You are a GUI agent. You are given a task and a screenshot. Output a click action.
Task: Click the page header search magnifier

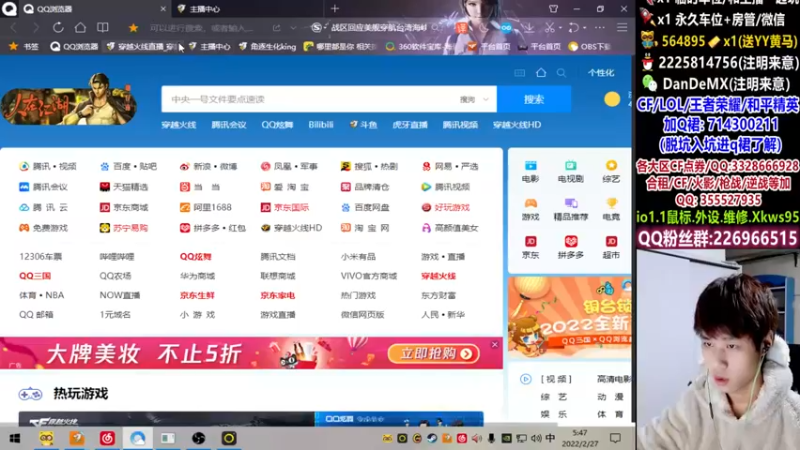[x=561, y=73]
